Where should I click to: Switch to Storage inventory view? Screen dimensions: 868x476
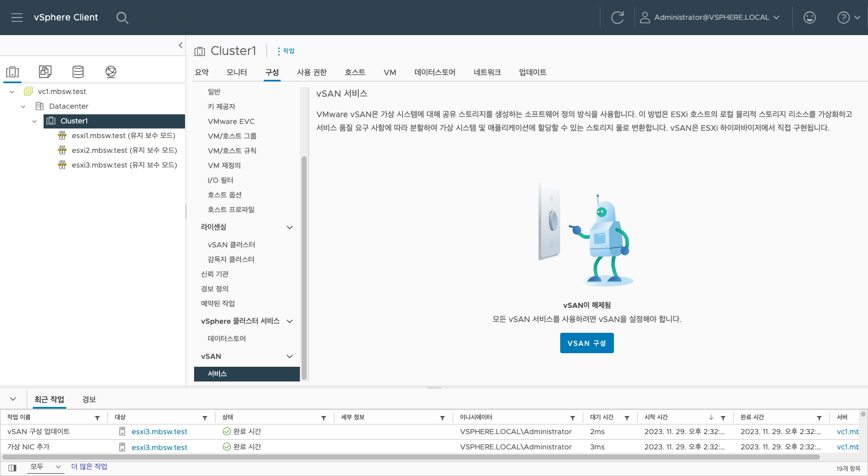(78, 72)
